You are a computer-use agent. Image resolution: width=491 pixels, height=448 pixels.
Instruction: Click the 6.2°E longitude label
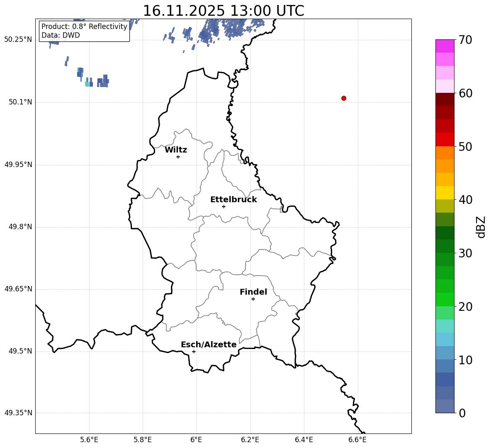point(250,440)
